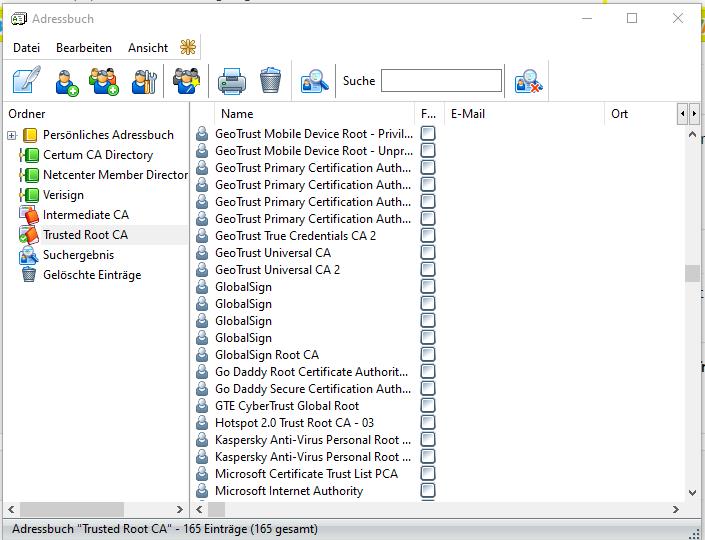Viewport: 705px width, 540px height.
Task: Focus the Suche search input field
Action: [442, 80]
